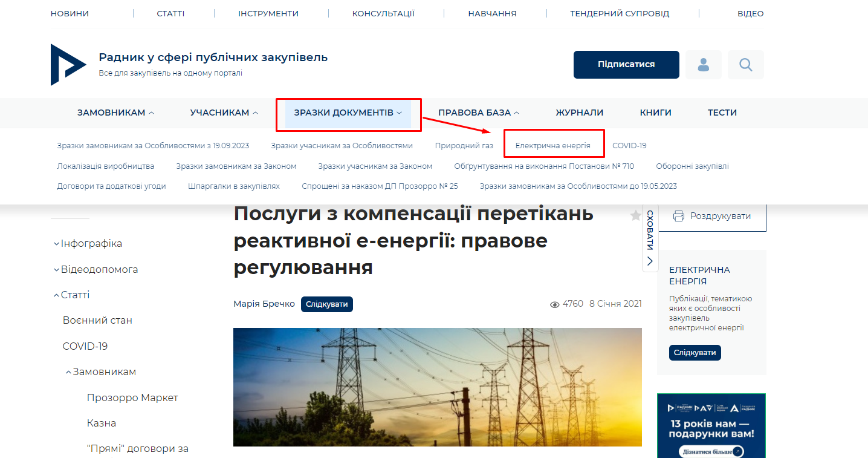The height and width of the screenshot is (458, 868).
Task: Click the 13 років нам promo banner
Action: click(x=711, y=426)
